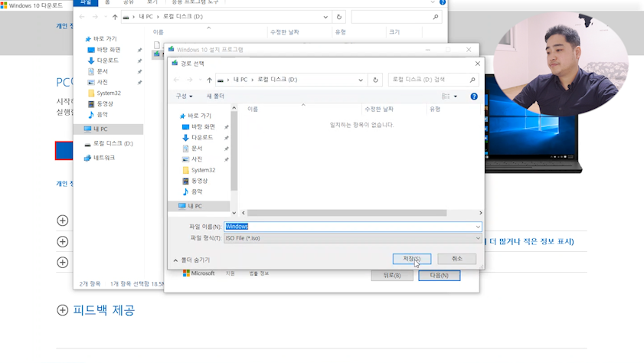Screen dimensions: 644x363
Task: Sort by 크기 column in File Explorer
Action: coord(394,32)
